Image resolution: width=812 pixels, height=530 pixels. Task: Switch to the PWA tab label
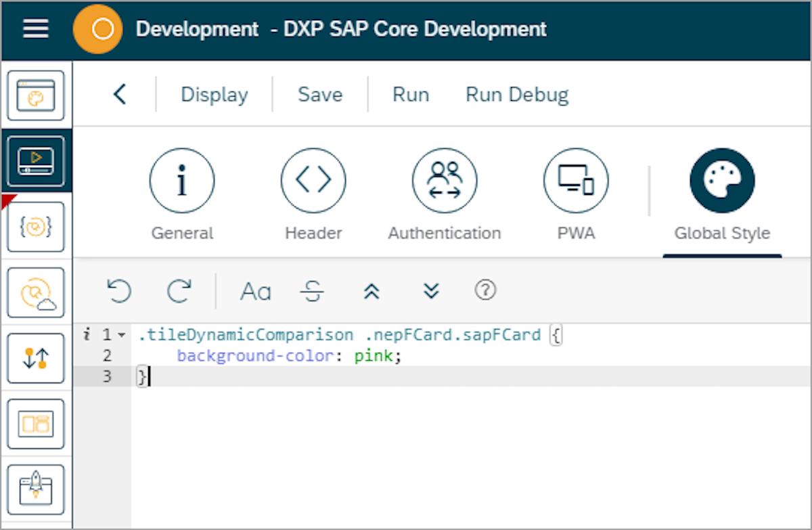tap(576, 234)
